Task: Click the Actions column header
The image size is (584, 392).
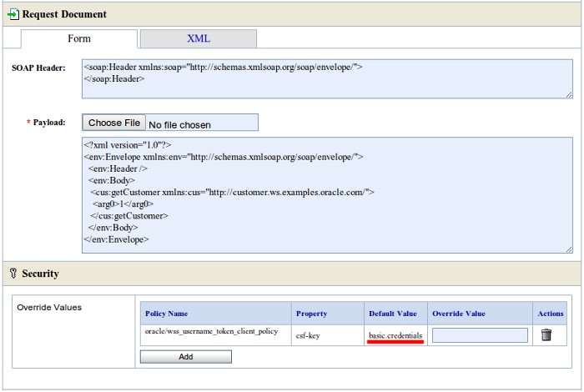Action: (550, 314)
